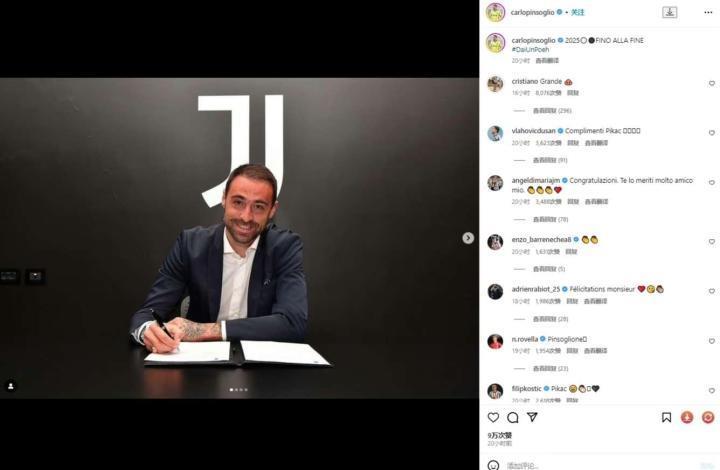The width and height of the screenshot is (720, 470).
Task: Open the three-dot more options menu
Action: click(708, 12)
